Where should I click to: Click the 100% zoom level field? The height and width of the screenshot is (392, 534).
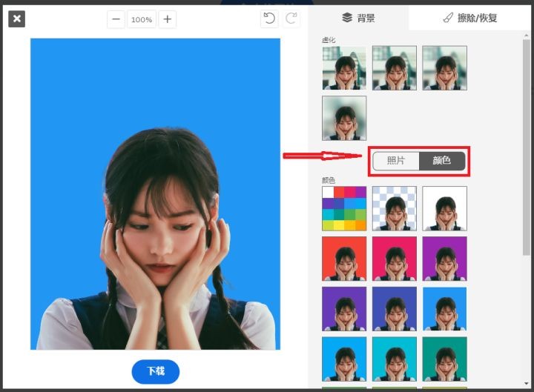coord(142,19)
